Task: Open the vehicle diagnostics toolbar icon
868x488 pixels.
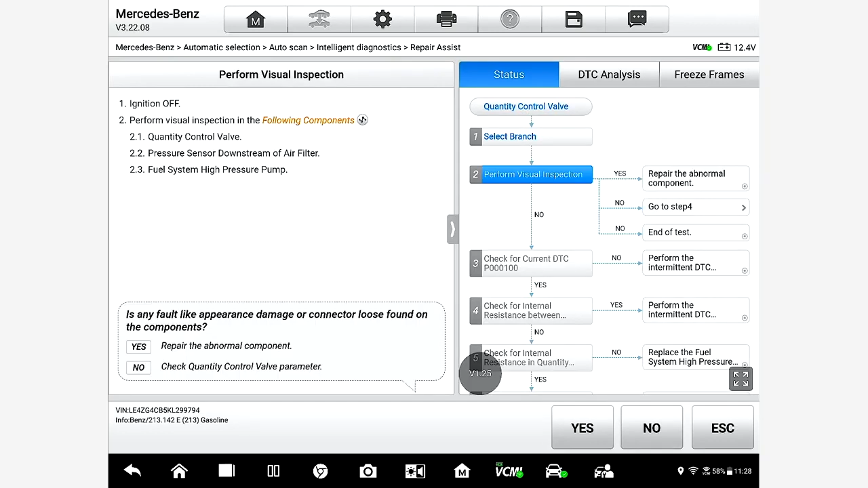Action: point(319,20)
